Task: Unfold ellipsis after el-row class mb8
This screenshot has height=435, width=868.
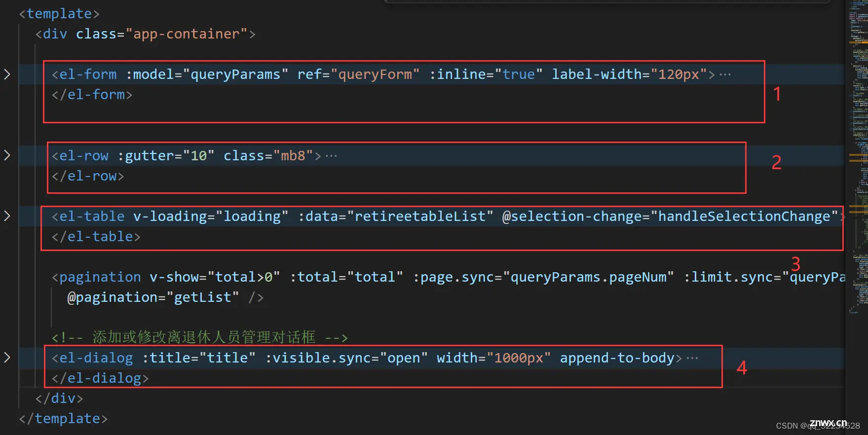Action: tap(331, 156)
